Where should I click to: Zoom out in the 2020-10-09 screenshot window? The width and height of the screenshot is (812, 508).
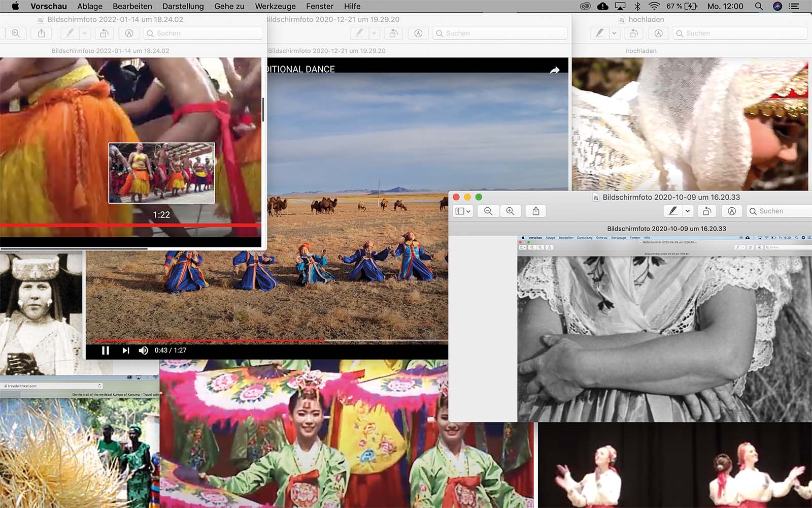point(488,211)
